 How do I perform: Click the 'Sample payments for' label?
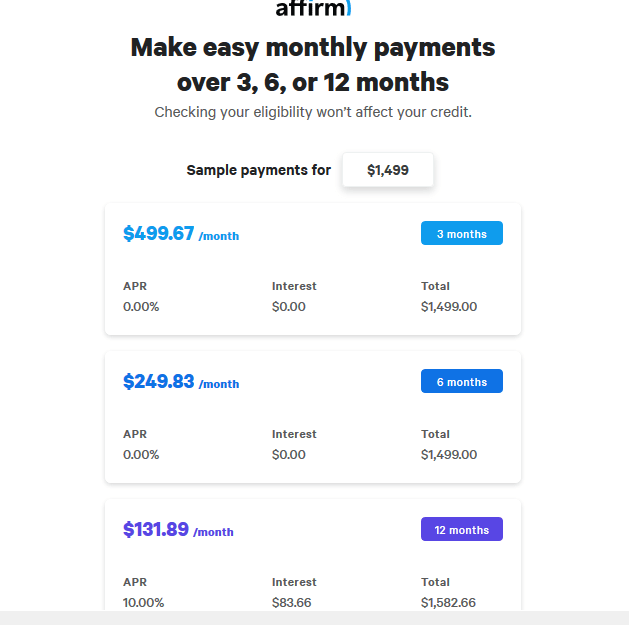coord(258,170)
